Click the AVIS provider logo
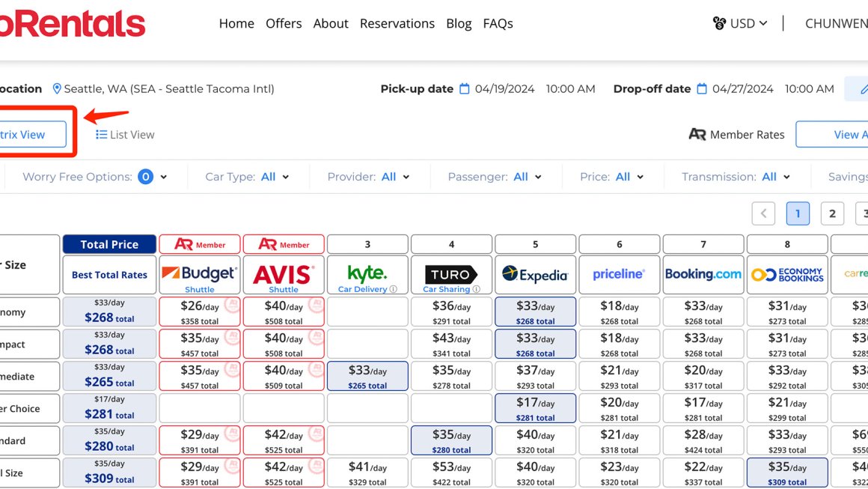The image size is (868, 489). 284,274
